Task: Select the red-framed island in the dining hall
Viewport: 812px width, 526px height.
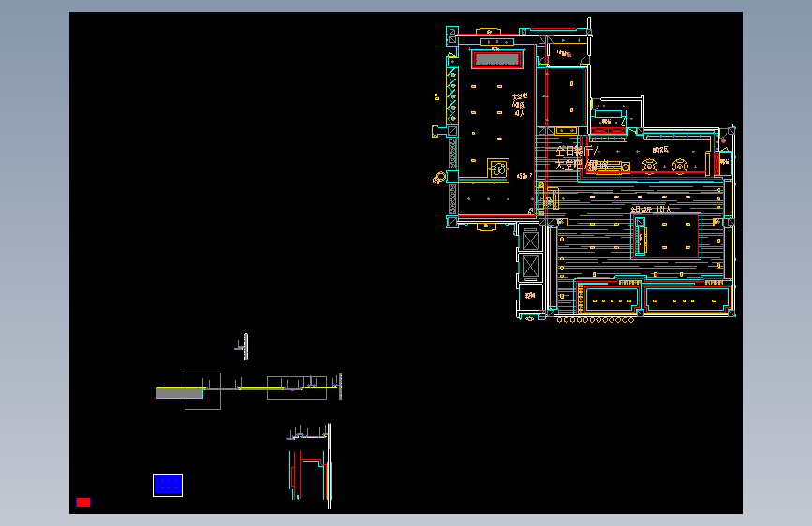Action: click(666, 236)
